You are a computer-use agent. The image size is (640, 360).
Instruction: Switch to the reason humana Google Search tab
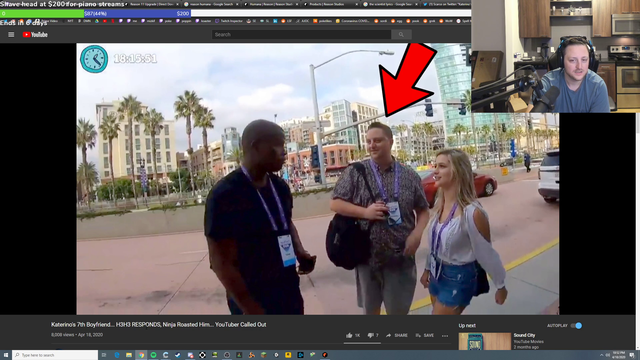(x=211, y=4)
